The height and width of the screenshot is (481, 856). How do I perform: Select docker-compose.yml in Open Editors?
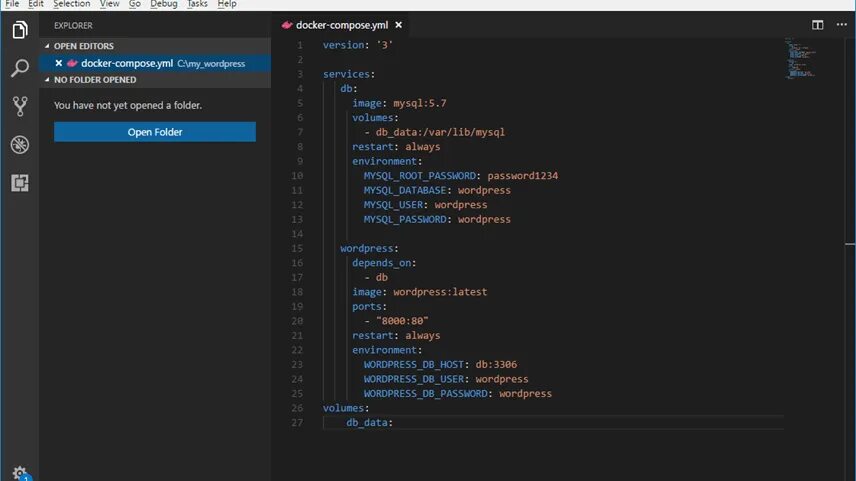(154, 63)
